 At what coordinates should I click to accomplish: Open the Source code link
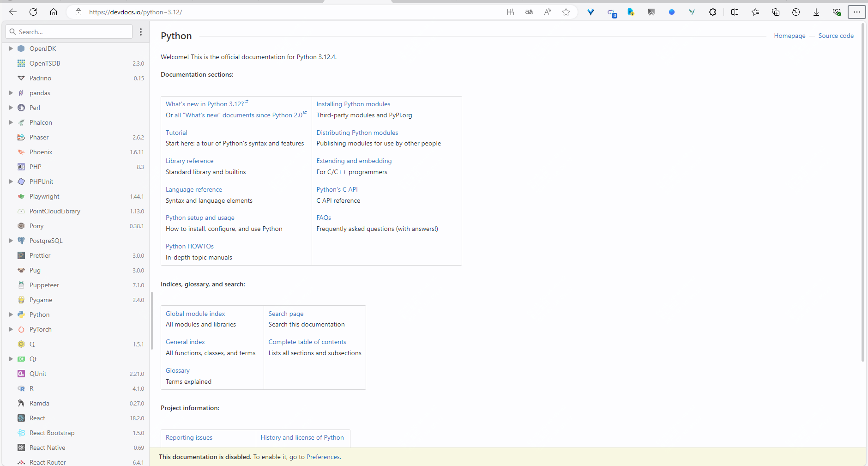[x=836, y=36]
